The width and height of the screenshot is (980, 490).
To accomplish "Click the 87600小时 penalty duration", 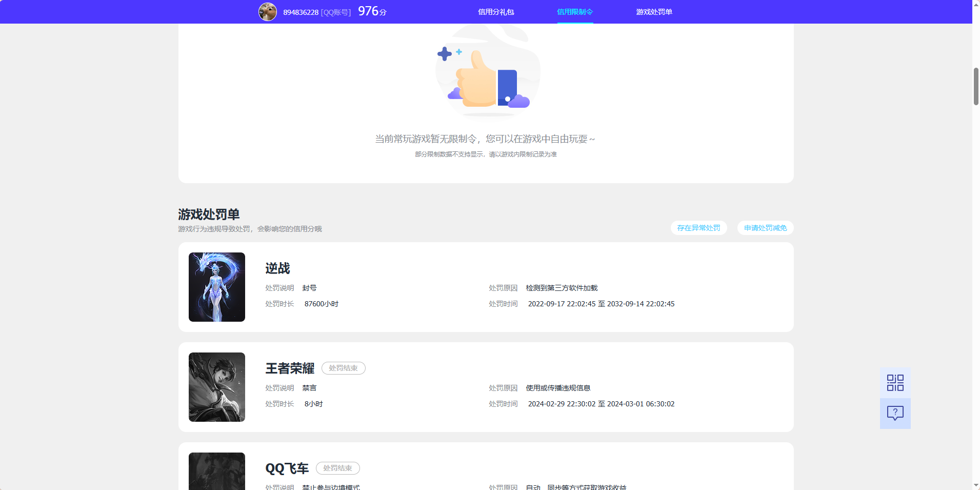I will pyautogui.click(x=322, y=304).
